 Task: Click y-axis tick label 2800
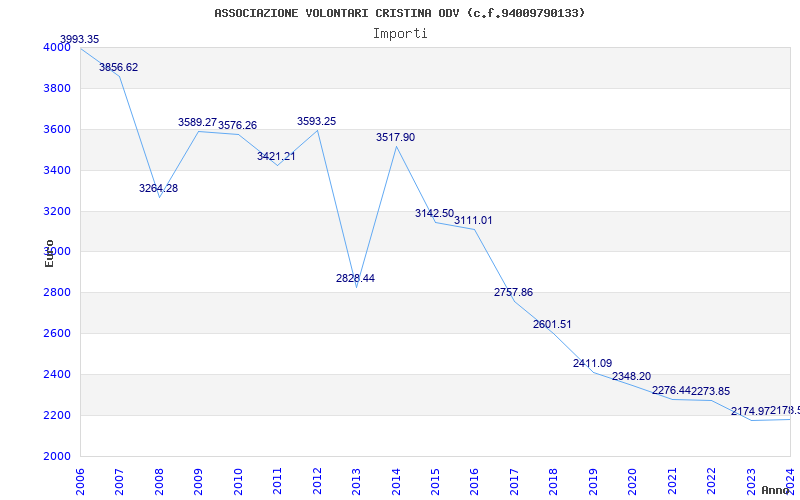(57, 292)
